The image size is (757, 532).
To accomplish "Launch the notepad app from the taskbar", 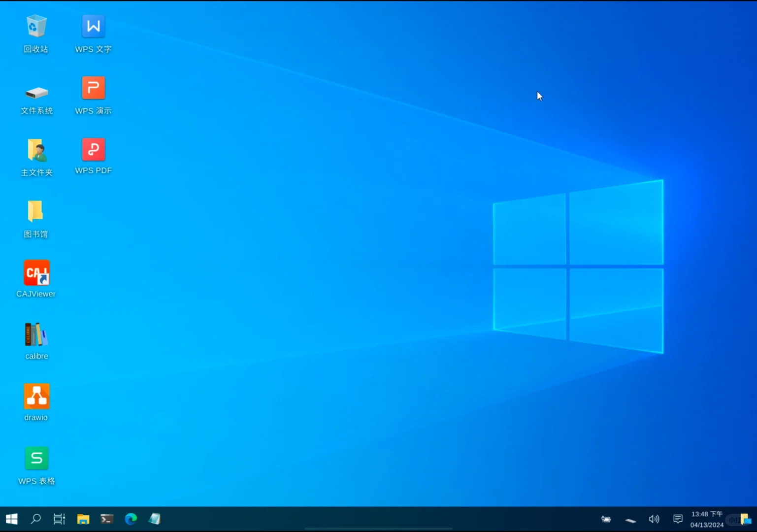I will (155, 519).
